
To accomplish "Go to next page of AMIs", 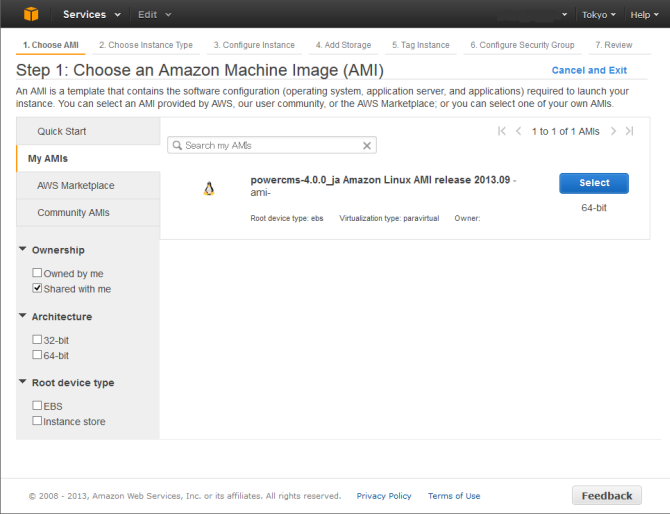I will tap(614, 131).
